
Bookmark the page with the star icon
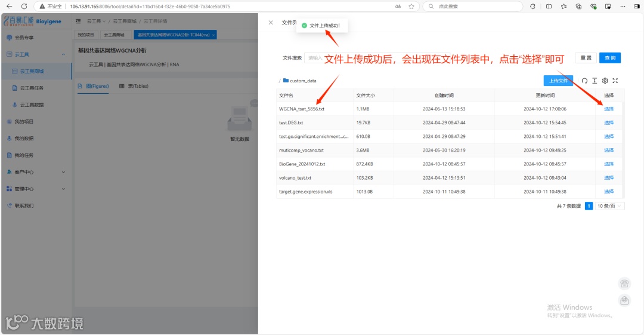click(411, 6)
